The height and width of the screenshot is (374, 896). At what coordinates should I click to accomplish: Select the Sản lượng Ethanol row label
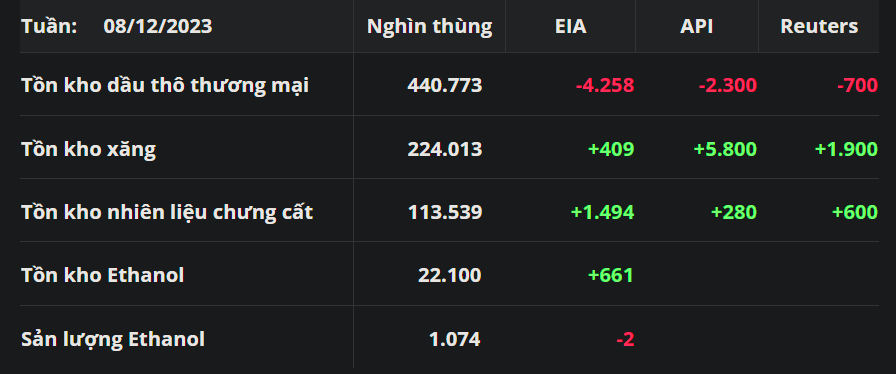[113, 340]
